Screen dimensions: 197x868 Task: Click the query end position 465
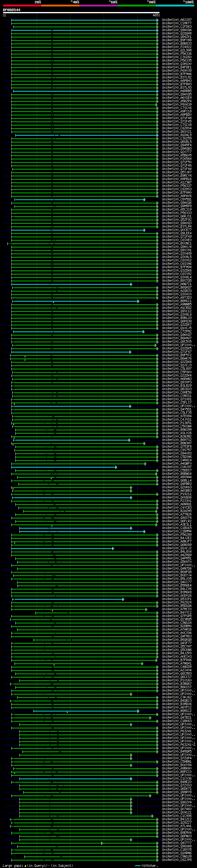pos(155,15)
